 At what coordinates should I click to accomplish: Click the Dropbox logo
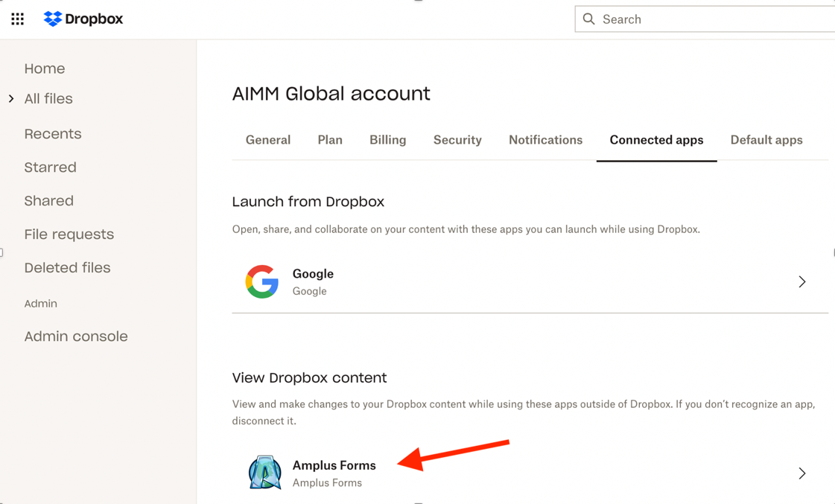(x=83, y=19)
